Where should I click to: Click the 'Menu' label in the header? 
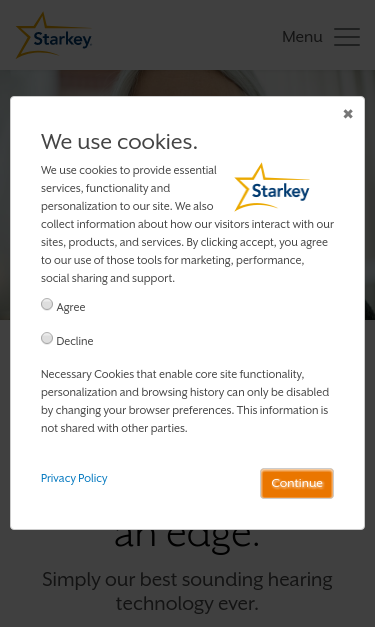(x=302, y=37)
